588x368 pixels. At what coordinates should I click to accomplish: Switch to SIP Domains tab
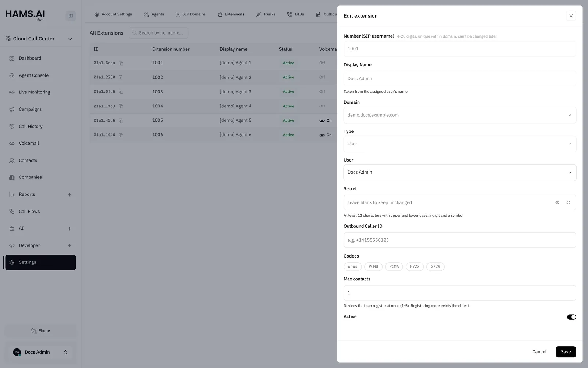click(191, 14)
